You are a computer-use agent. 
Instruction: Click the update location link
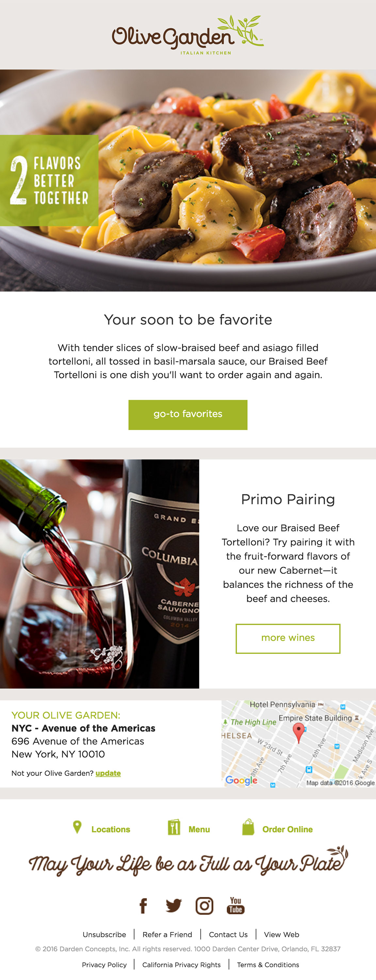click(108, 773)
